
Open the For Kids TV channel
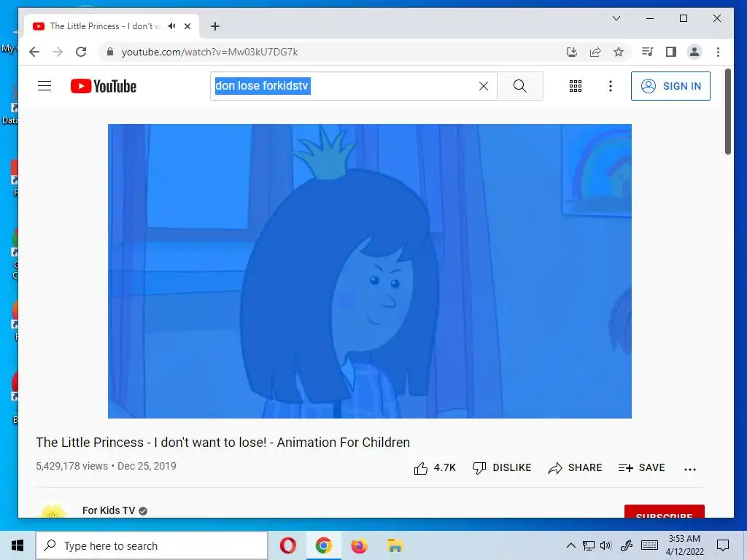pos(109,510)
